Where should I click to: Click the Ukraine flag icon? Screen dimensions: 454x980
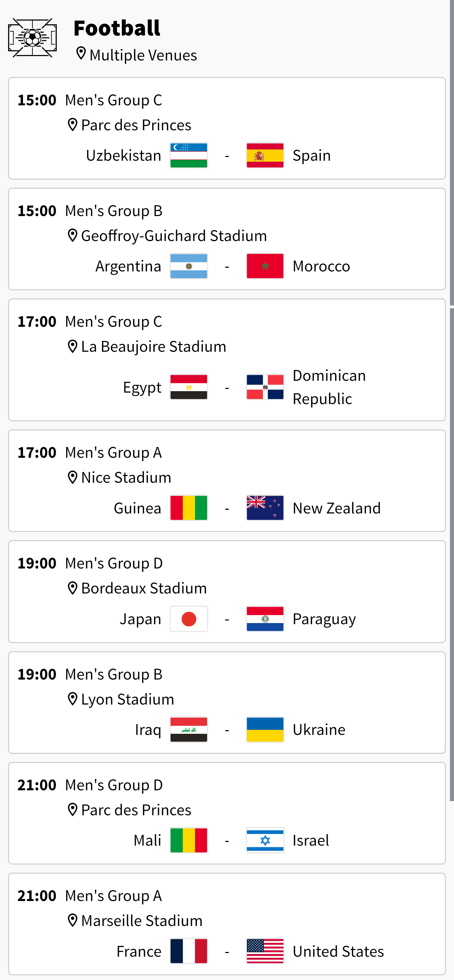click(x=265, y=730)
